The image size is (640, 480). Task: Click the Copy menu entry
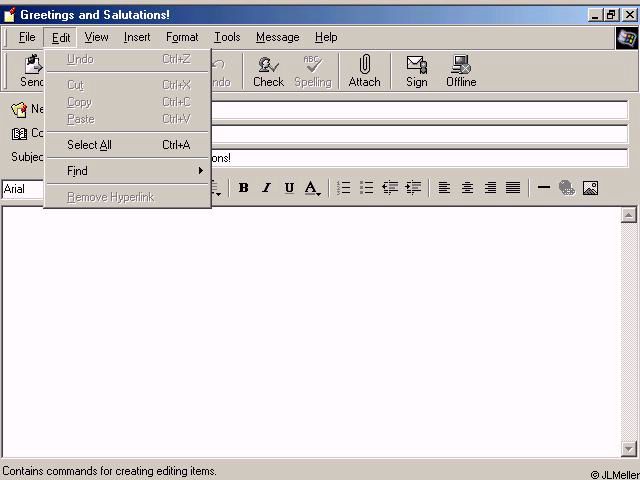[128, 102]
